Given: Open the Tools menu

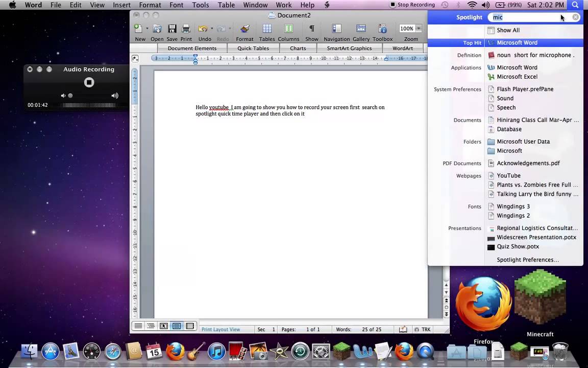Looking at the screenshot, I should (x=201, y=5).
